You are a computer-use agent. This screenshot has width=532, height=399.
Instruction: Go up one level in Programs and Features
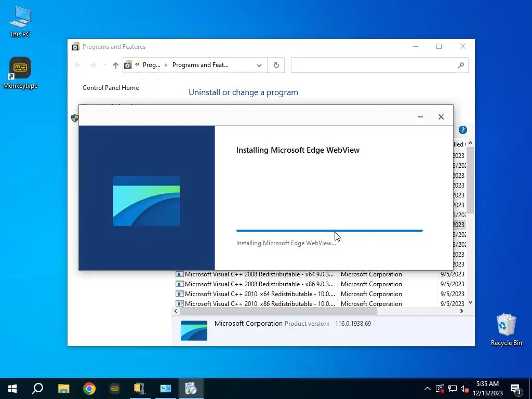[x=116, y=65]
